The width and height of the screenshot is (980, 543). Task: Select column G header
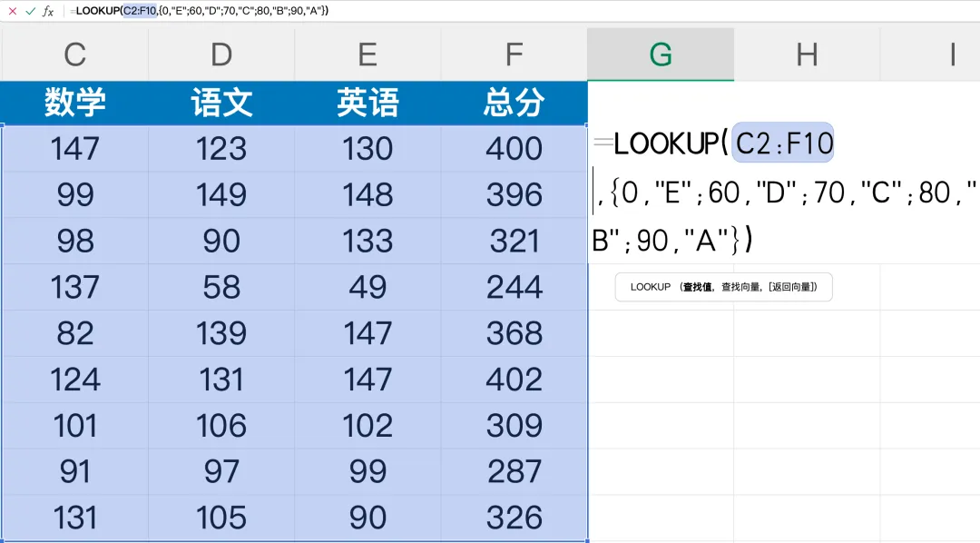[x=661, y=54]
